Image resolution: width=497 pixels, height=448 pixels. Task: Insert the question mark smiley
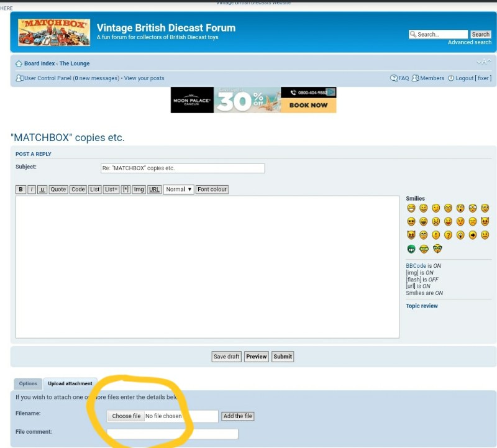coord(448,235)
